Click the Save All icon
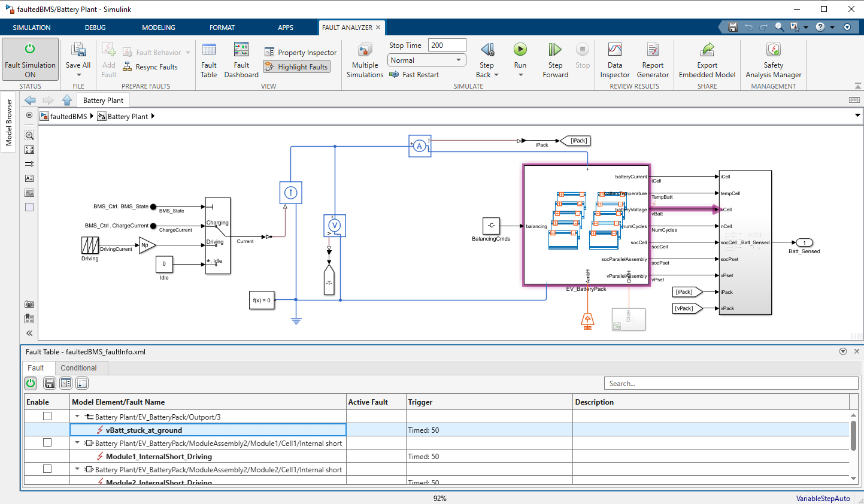Viewport: 864px width, 504px height. pyautogui.click(x=78, y=50)
